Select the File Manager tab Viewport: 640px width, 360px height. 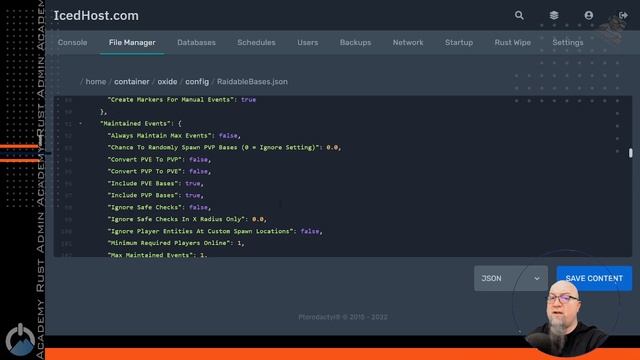click(x=132, y=42)
